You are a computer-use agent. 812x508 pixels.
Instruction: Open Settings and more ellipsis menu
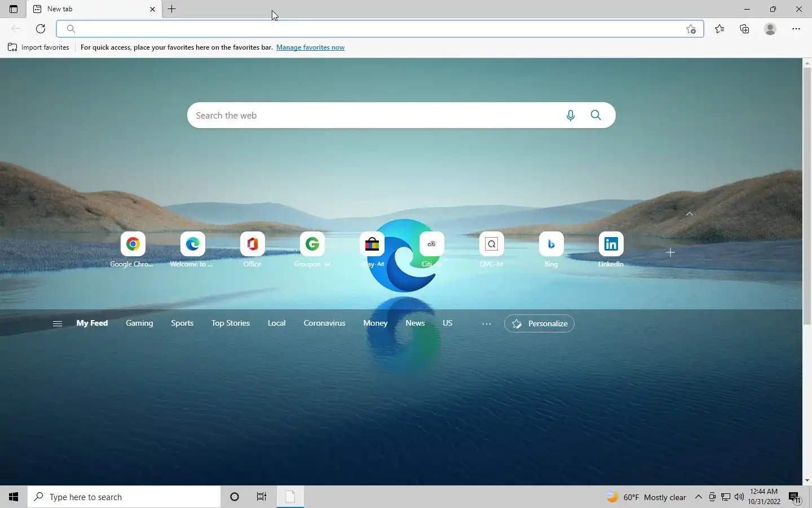[x=796, y=29]
